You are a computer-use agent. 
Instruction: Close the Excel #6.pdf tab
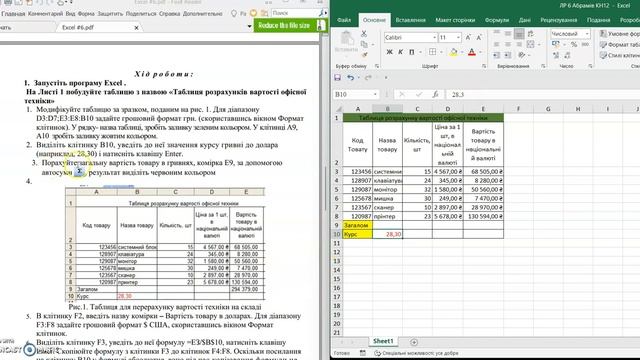click(x=136, y=28)
